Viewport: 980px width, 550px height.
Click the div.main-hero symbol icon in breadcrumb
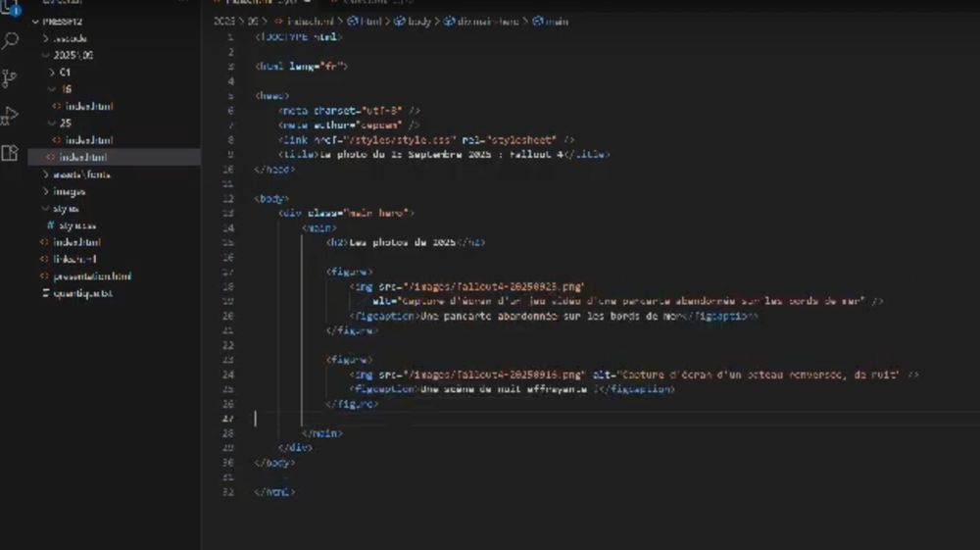click(449, 22)
